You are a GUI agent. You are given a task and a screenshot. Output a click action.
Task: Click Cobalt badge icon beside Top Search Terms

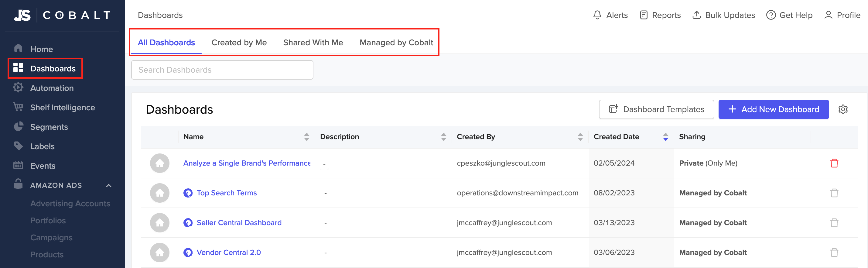coord(188,193)
